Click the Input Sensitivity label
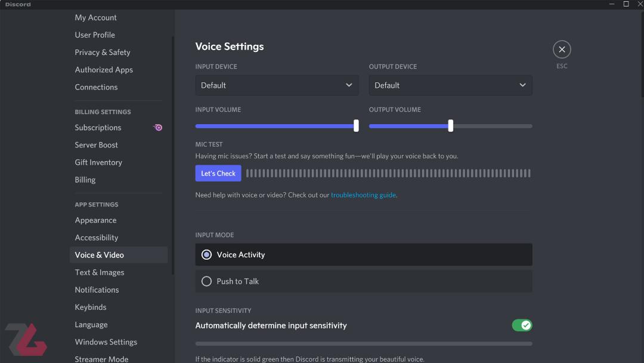The width and height of the screenshot is (644, 363). tap(223, 311)
